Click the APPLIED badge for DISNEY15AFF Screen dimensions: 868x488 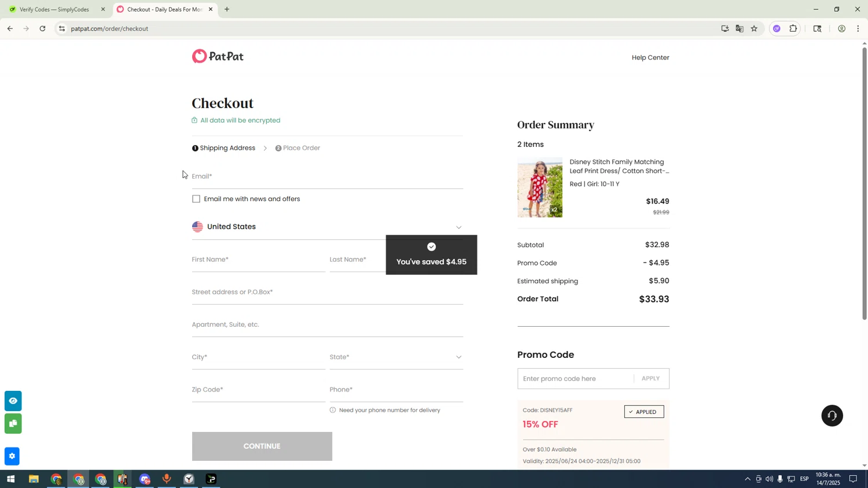click(644, 412)
